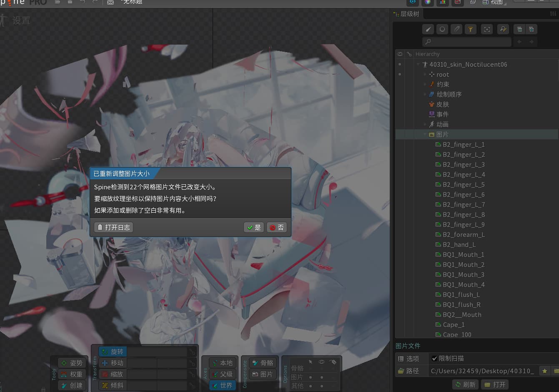Click the circle filter icon in tree toolbar
This screenshot has width=559, height=392.
point(442,29)
